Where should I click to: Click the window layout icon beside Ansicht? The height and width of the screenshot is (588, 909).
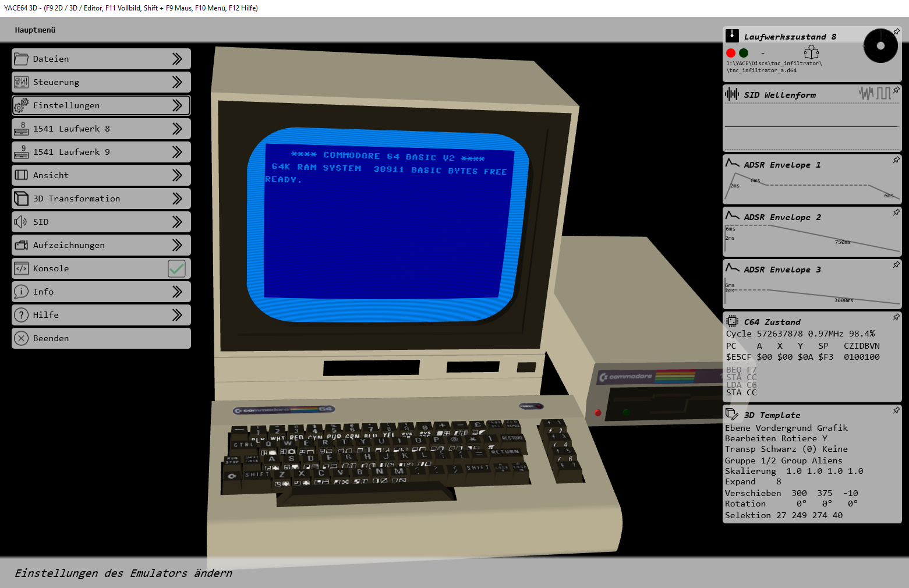[21, 175]
